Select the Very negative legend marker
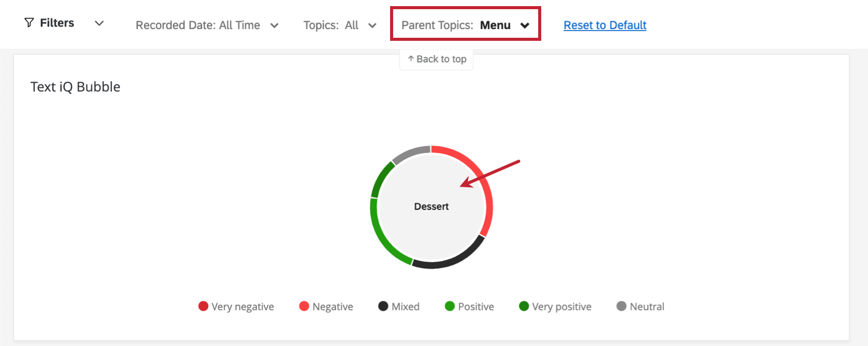 pos(204,306)
